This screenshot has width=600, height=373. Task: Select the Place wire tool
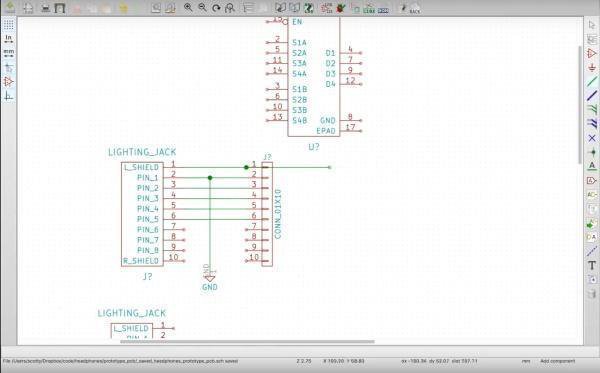tap(592, 81)
